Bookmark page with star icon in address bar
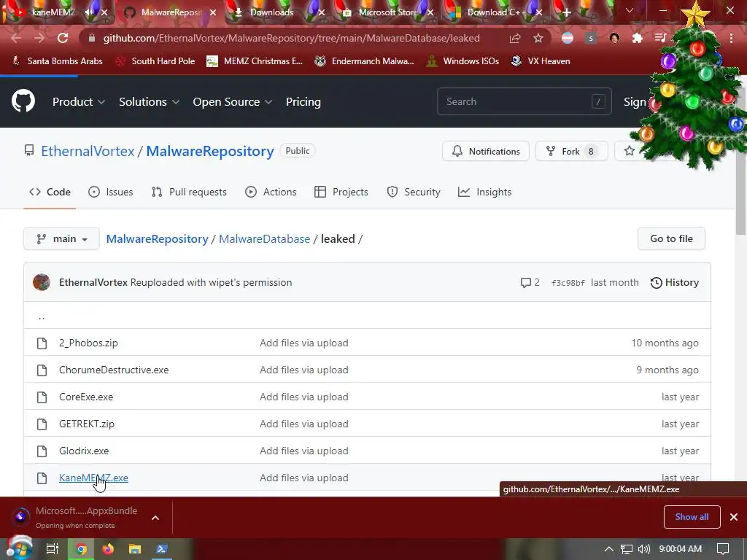Viewport: 747px width, 560px height. click(x=538, y=38)
